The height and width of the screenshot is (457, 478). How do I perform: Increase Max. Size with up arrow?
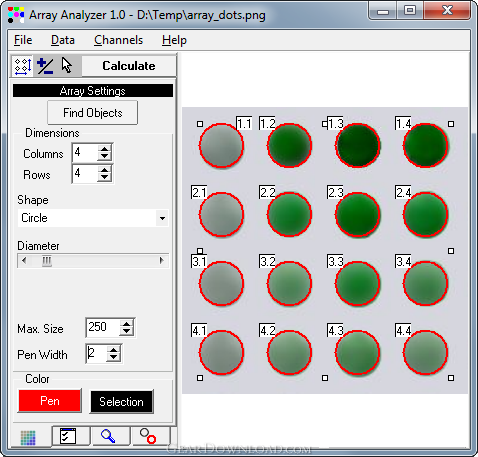click(127, 324)
